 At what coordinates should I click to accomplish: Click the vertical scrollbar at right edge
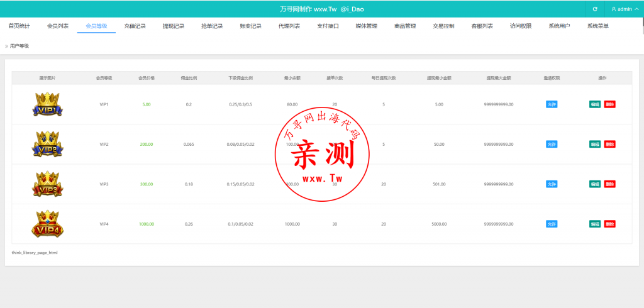coord(643,26)
